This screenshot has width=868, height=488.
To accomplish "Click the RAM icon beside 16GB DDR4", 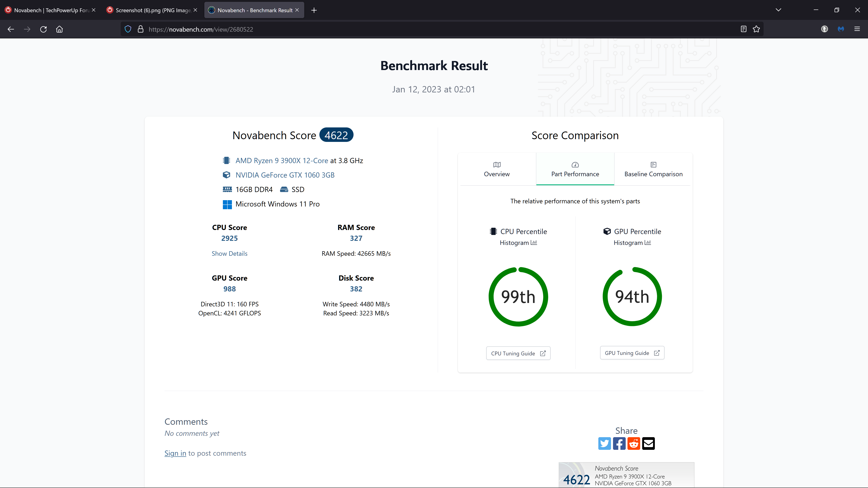I will pos(227,190).
